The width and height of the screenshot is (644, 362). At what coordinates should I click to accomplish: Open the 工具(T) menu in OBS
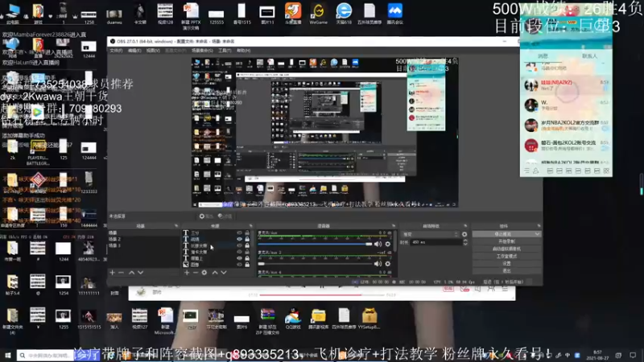pos(225,51)
